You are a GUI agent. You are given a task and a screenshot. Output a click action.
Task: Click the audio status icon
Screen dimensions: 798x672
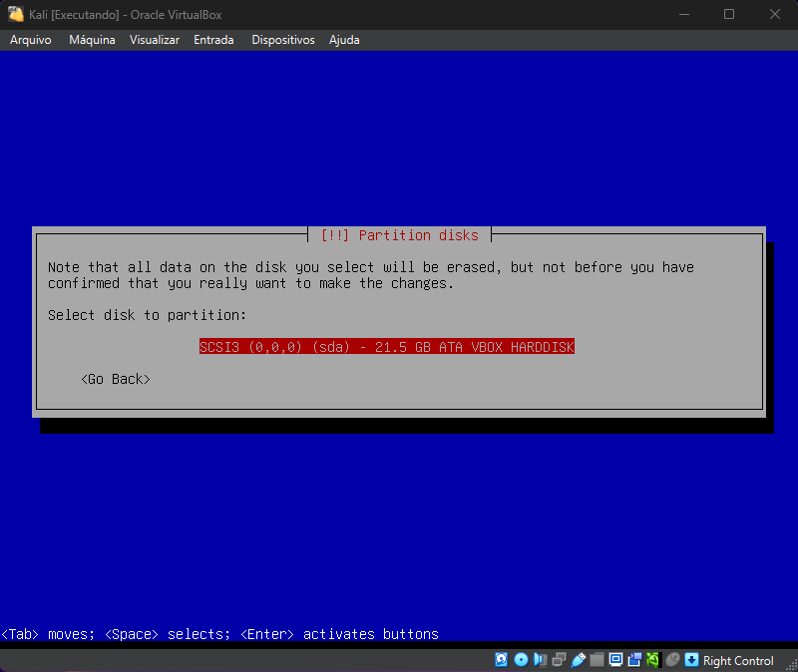540,660
